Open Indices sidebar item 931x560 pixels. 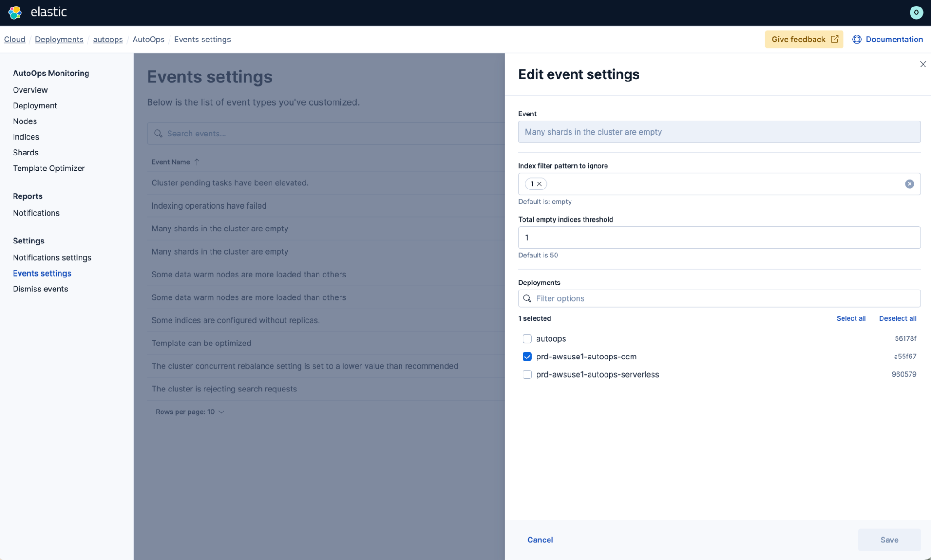[x=26, y=137]
